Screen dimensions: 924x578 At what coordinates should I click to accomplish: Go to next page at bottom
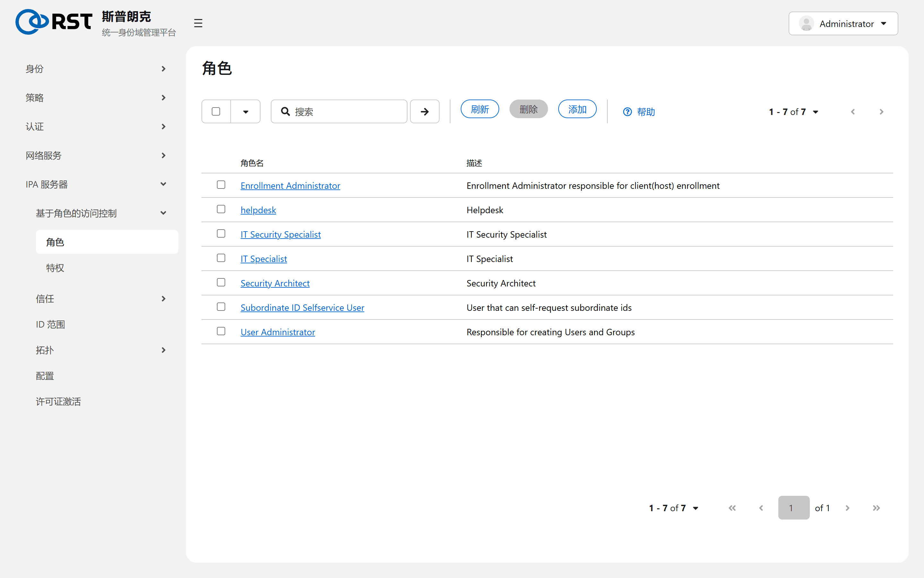click(x=848, y=508)
